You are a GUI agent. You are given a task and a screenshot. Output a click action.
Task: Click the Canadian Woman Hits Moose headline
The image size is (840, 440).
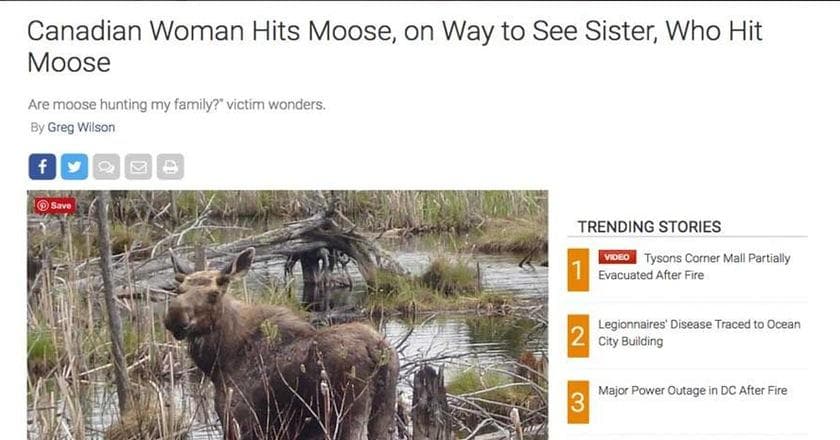coord(395,46)
